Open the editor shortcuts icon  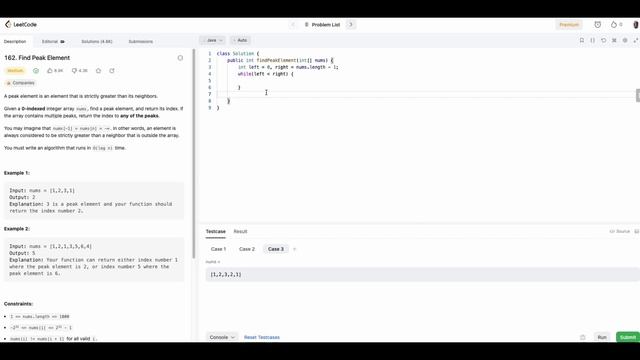pos(614,40)
